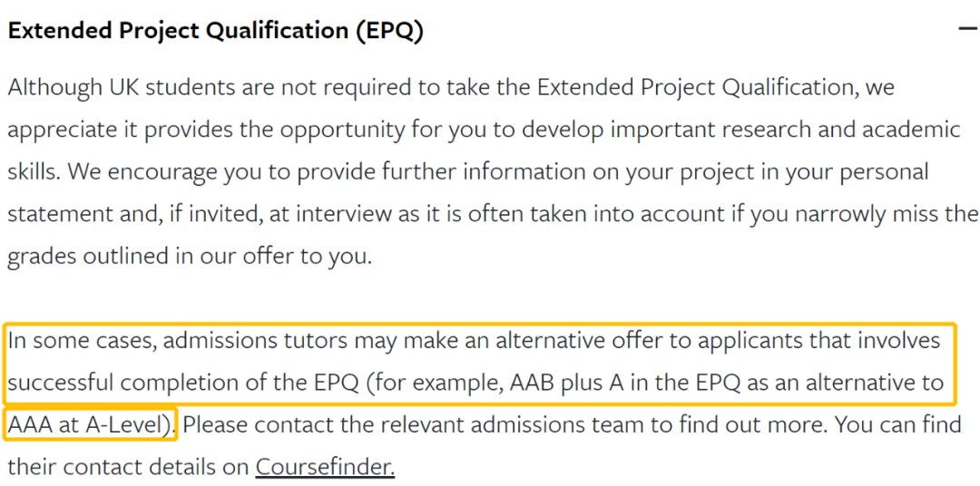
Task: Click the text "their contact details on"
Action: (128, 467)
